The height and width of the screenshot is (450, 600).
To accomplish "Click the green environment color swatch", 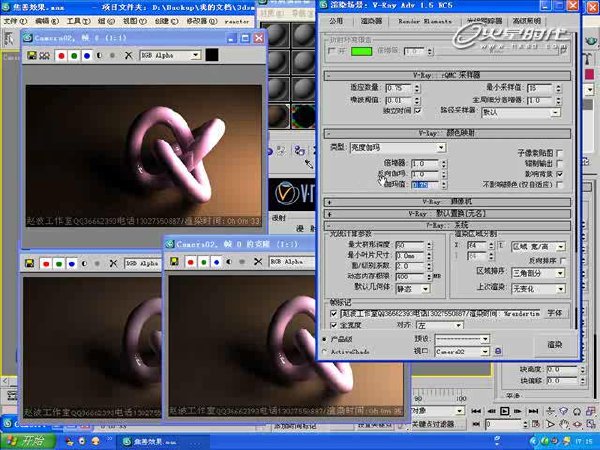I will point(362,51).
